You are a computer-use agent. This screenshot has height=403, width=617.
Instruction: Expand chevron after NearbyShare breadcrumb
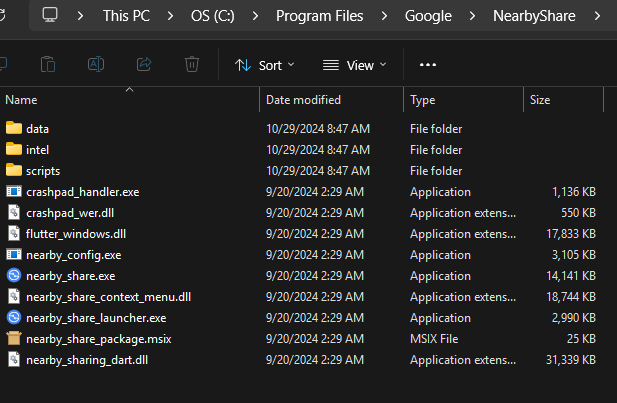pos(597,16)
